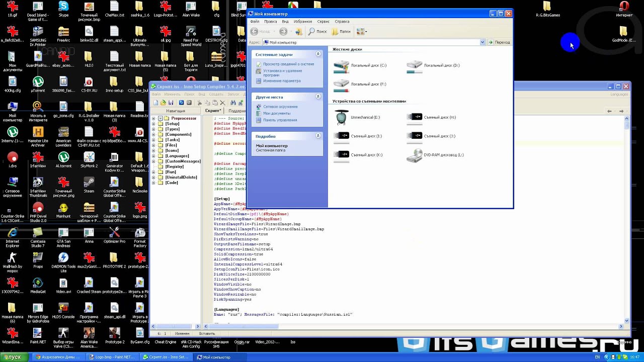Select DVD-RAM дисковод (L:) drive
This screenshot has width=644, height=362.
[x=414, y=155]
